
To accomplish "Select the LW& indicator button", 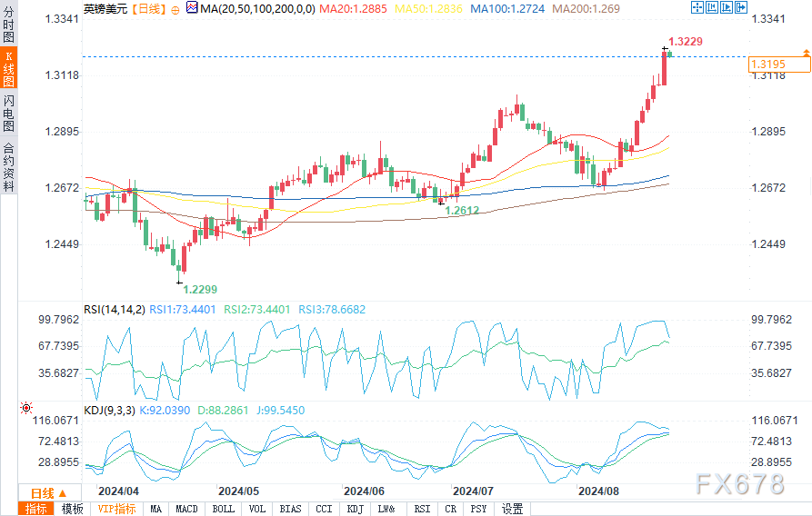I will 386,509.
